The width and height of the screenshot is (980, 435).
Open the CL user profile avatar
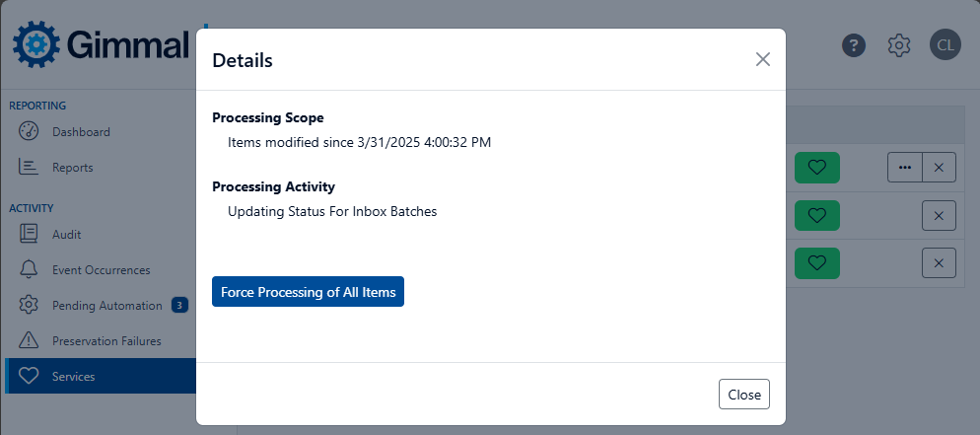point(945,45)
